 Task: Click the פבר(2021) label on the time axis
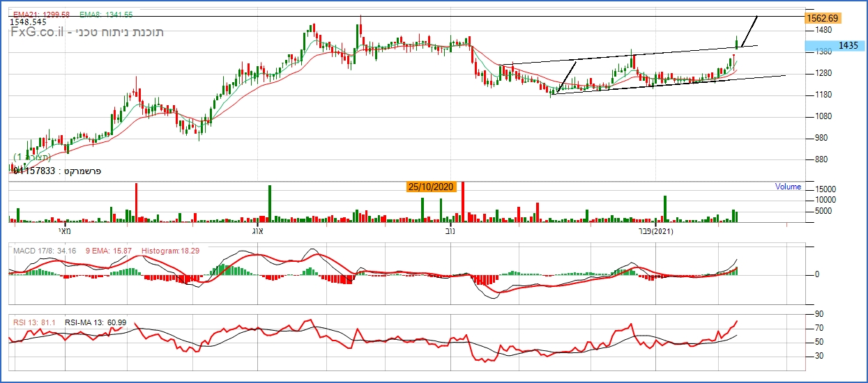click(x=657, y=230)
